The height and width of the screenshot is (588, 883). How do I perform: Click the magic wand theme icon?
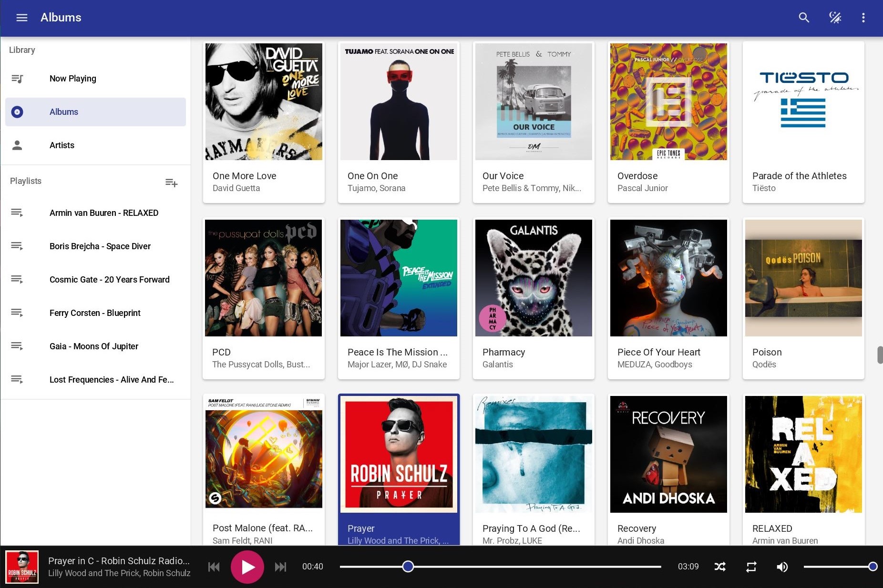[835, 18]
